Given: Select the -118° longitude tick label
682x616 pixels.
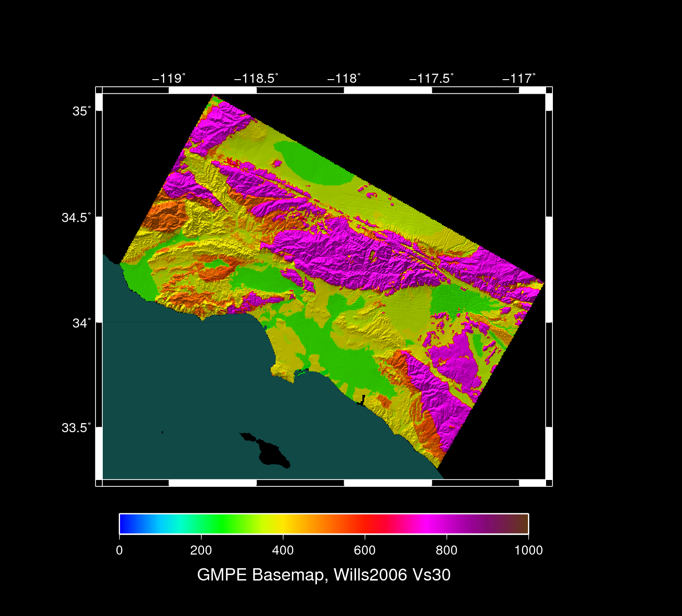Looking at the screenshot, I should point(344,78).
